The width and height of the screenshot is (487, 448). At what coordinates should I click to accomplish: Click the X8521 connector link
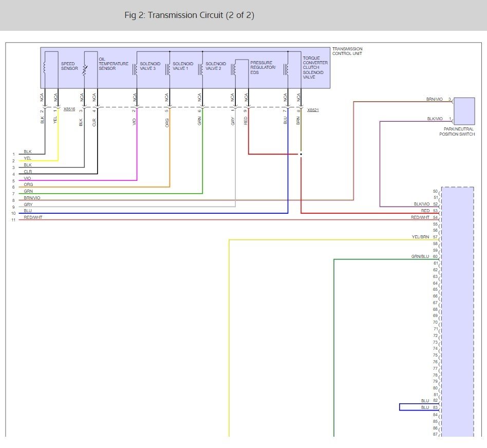click(313, 110)
